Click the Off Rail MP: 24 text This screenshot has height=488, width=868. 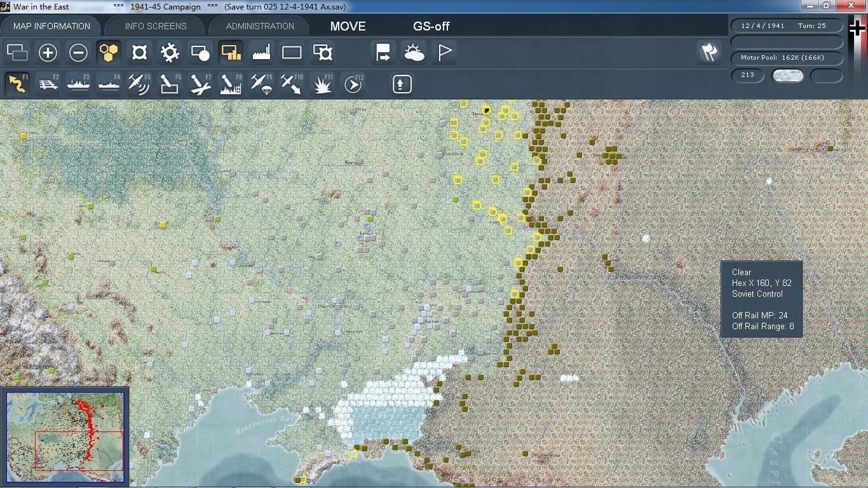click(760, 315)
